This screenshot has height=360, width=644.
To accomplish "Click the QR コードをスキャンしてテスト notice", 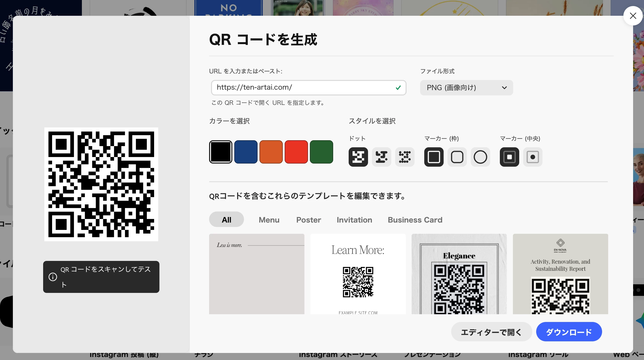I will pyautogui.click(x=101, y=277).
